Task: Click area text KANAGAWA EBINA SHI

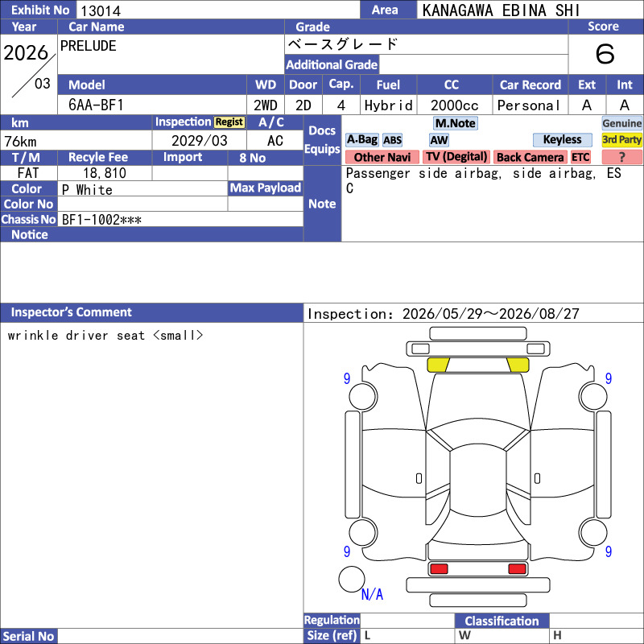Action: pos(501,10)
